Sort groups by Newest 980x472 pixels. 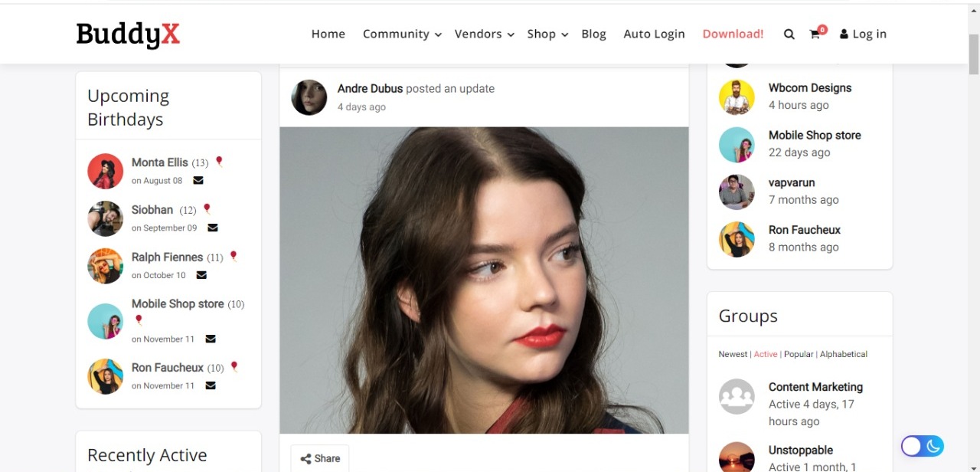[x=733, y=354]
